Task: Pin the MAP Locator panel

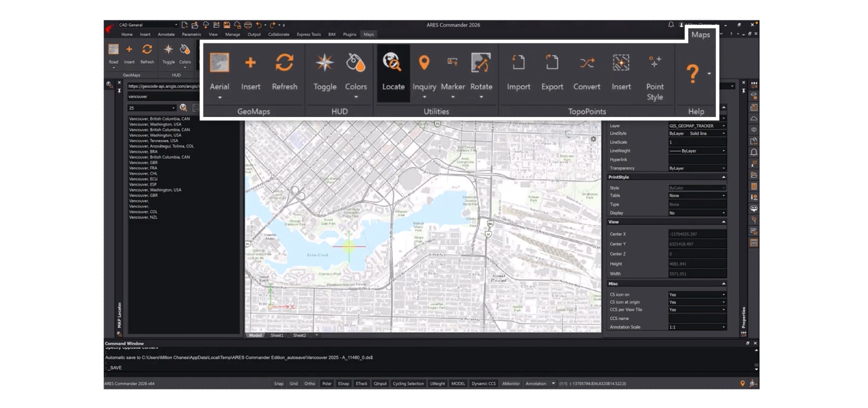Action: (119, 90)
